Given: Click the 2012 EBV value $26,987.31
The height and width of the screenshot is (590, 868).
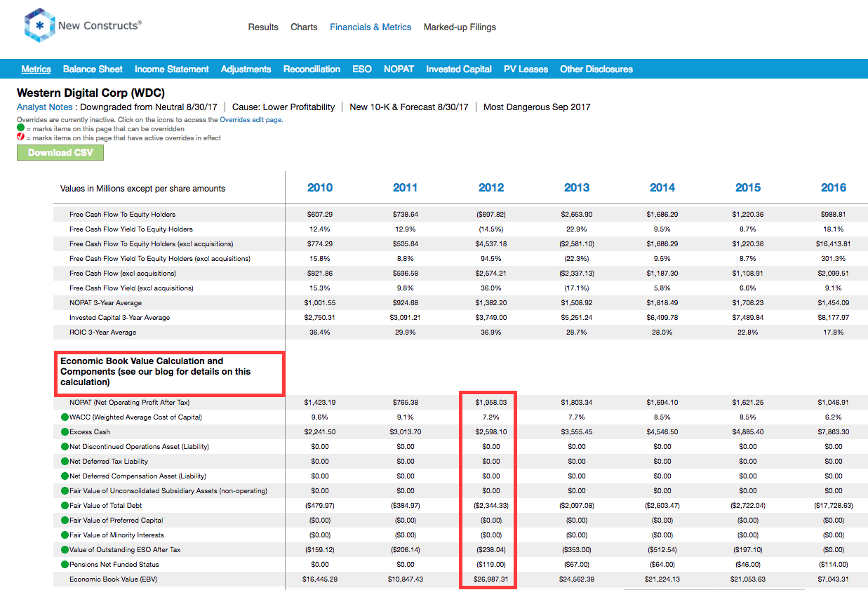Looking at the screenshot, I should tap(491, 579).
